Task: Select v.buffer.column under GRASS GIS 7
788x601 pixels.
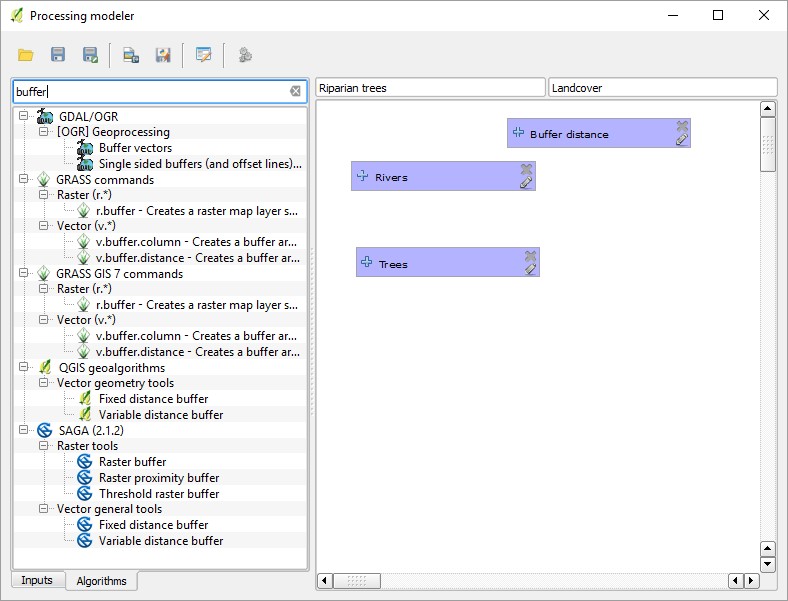Action: [x=196, y=336]
